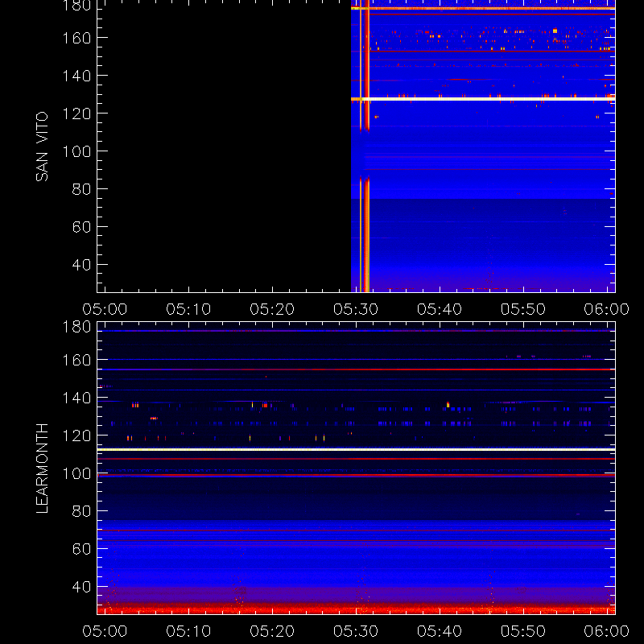Image resolution: width=644 pixels, height=644 pixels.
Task: Click 05:50 time label under SAN VITO plot
Action: [523, 309]
